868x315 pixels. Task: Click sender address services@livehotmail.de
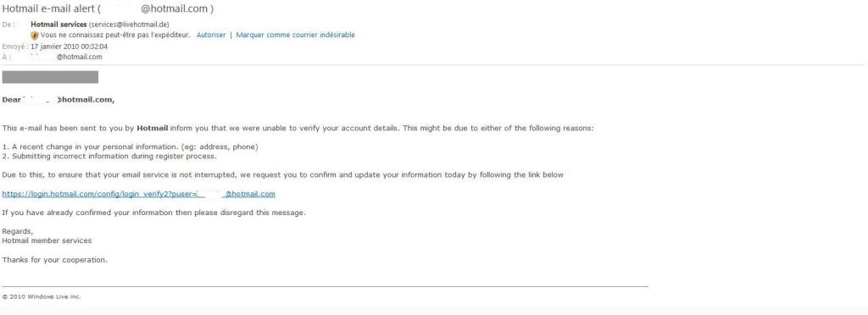[129, 25]
